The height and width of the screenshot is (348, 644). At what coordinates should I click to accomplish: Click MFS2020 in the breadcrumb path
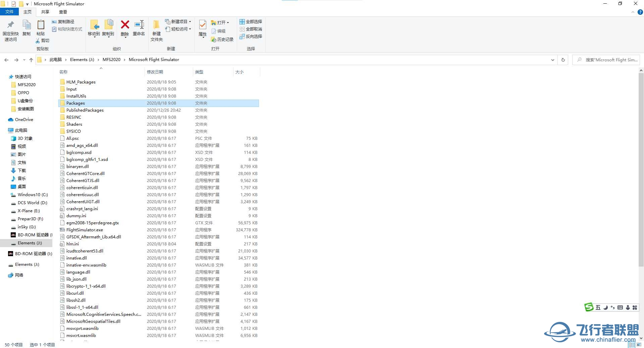click(111, 60)
